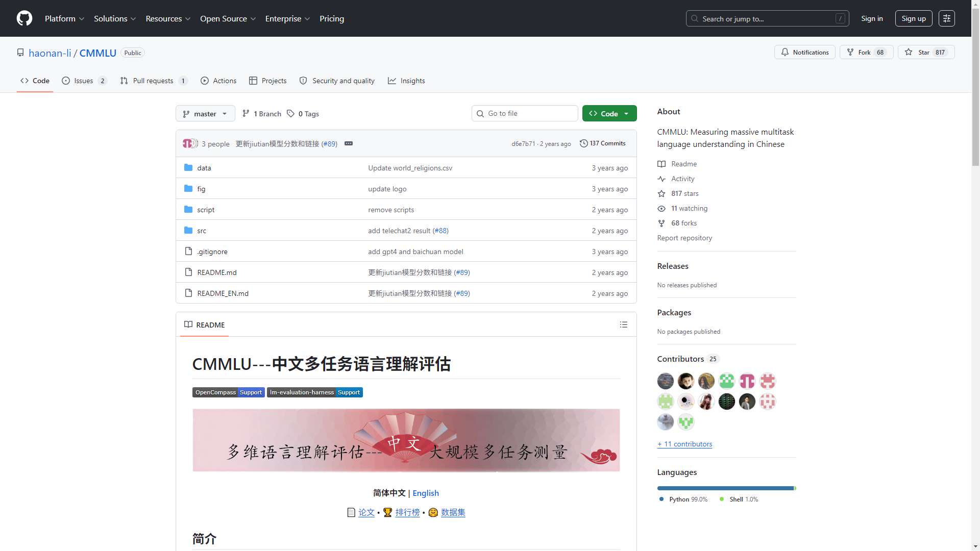Open the script folder
The width and height of the screenshot is (980, 551).
tap(206, 210)
